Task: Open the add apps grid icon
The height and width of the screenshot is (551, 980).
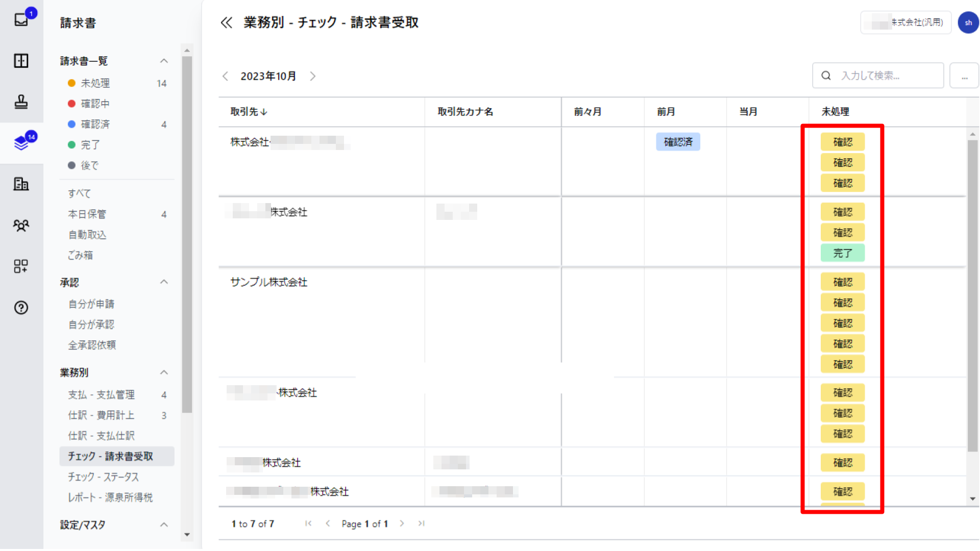Action: pyautogui.click(x=21, y=266)
